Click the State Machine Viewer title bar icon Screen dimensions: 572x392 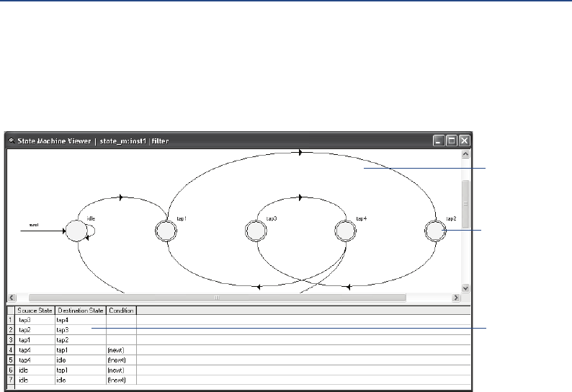pos(12,141)
